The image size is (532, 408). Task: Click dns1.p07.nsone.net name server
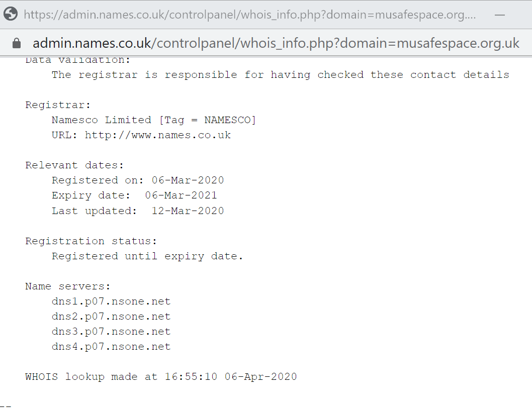click(111, 301)
